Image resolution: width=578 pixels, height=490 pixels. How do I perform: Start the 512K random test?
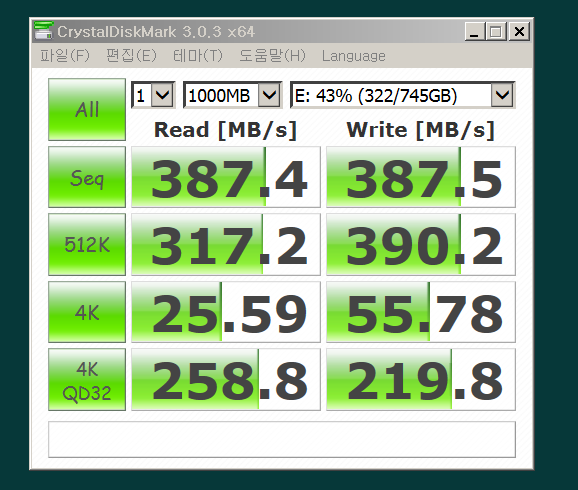point(87,244)
